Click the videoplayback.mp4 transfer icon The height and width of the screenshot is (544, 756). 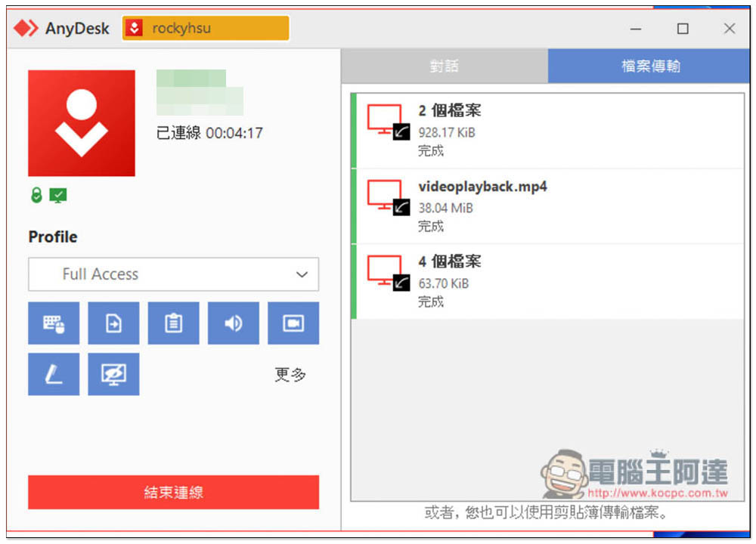pos(388,198)
